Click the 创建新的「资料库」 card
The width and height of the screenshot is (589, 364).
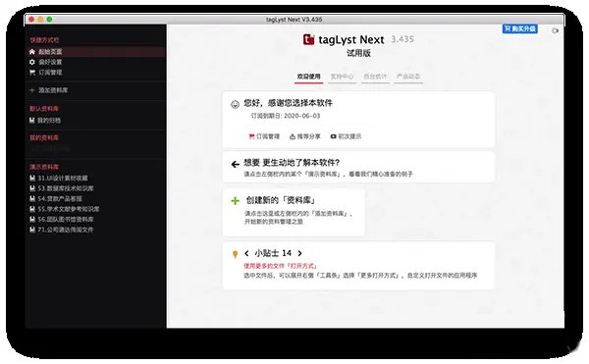click(294, 212)
